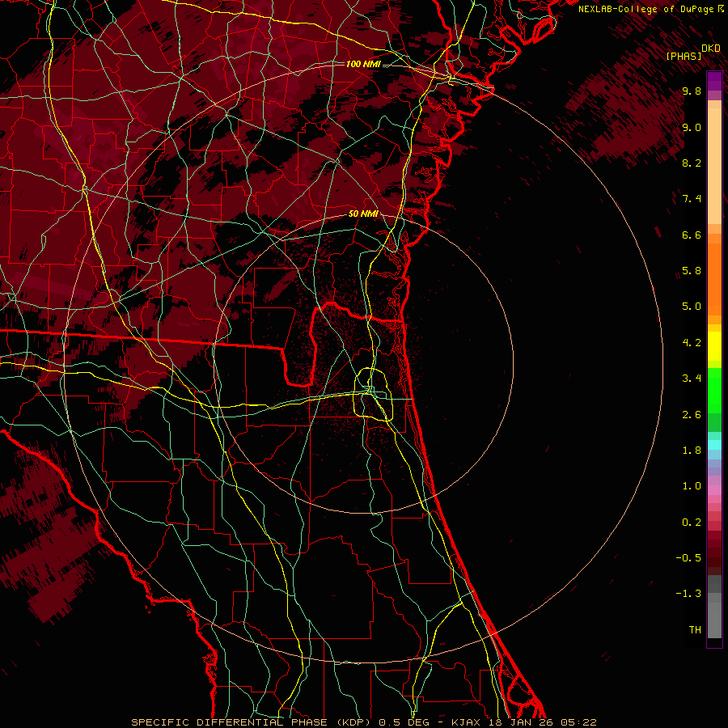Image resolution: width=728 pixels, height=728 pixels.
Task: Click the -1.3 value on the scale
Action: tap(688, 594)
